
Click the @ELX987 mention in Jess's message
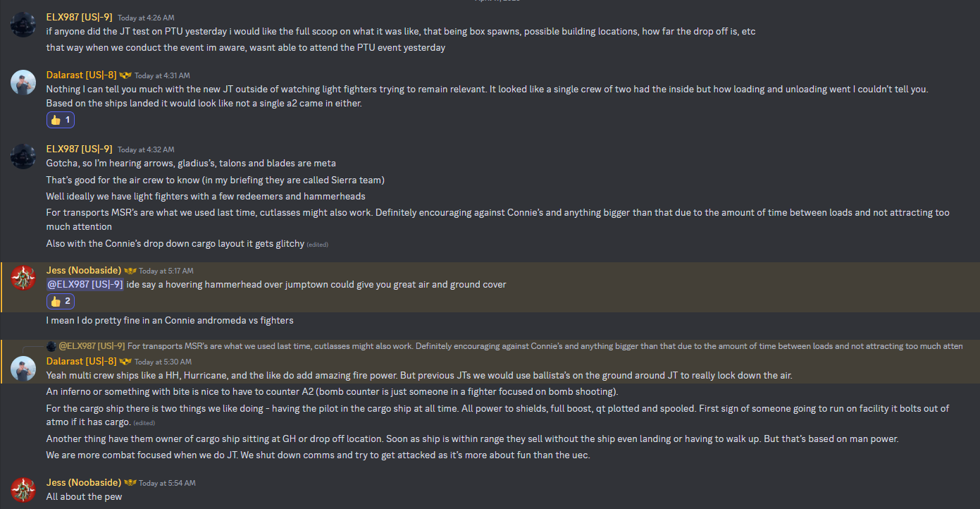(85, 284)
